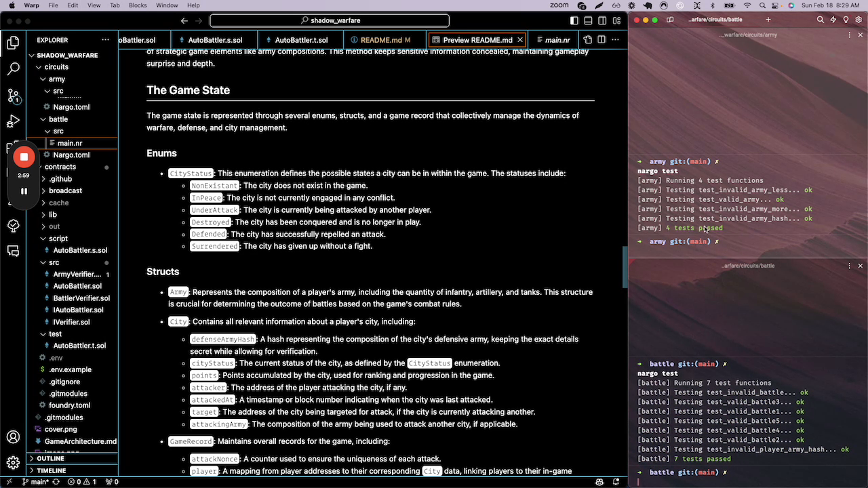The height and width of the screenshot is (488, 868).
Task: Split the editor to the right
Action: pyautogui.click(x=602, y=40)
